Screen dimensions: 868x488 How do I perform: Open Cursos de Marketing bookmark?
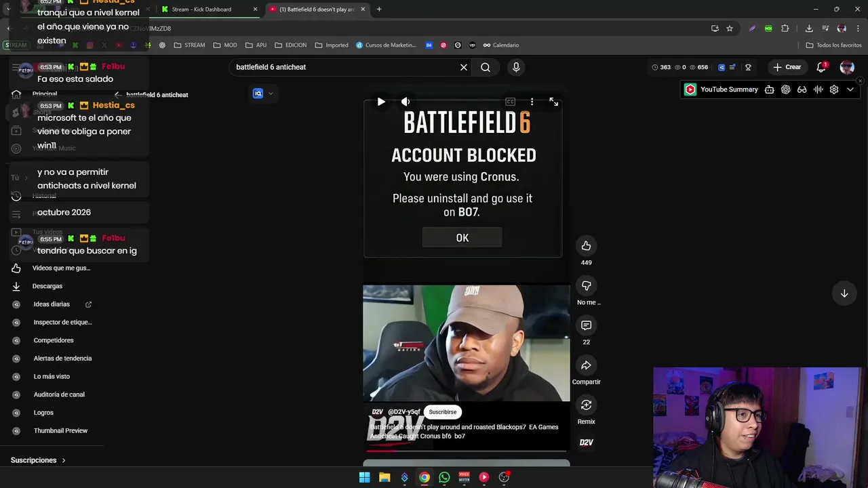coord(386,45)
